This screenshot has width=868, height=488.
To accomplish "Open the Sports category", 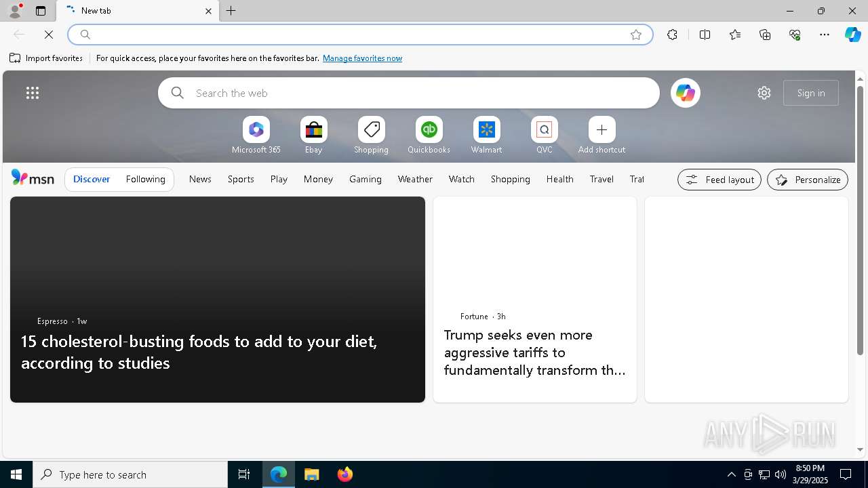I will pyautogui.click(x=241, y=179).
